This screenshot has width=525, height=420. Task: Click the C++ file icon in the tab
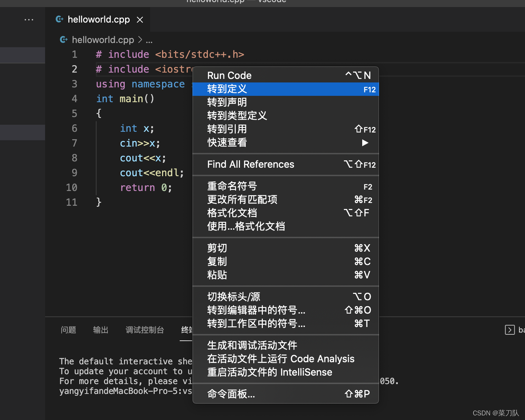(x=60, y=19)
